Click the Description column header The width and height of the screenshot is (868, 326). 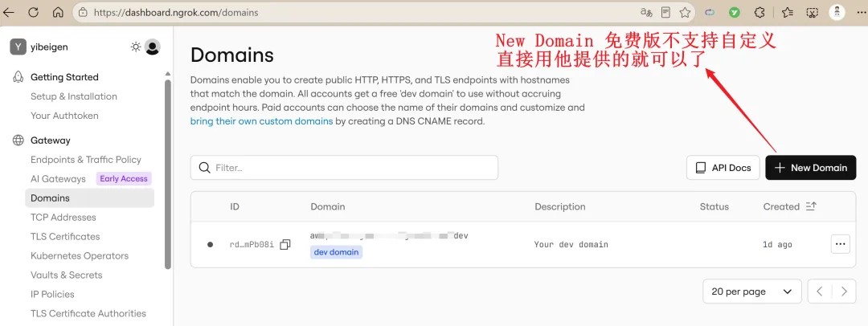pos(559,206)
